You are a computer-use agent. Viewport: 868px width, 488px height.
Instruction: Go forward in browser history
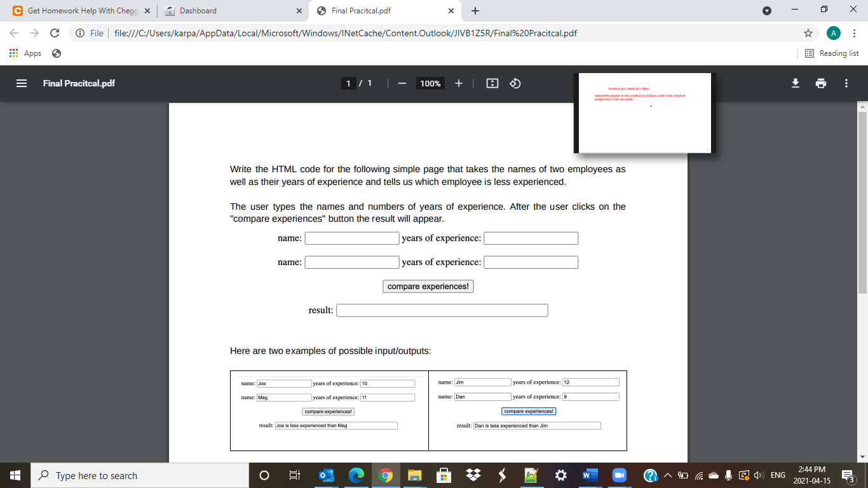coord(34,33)
